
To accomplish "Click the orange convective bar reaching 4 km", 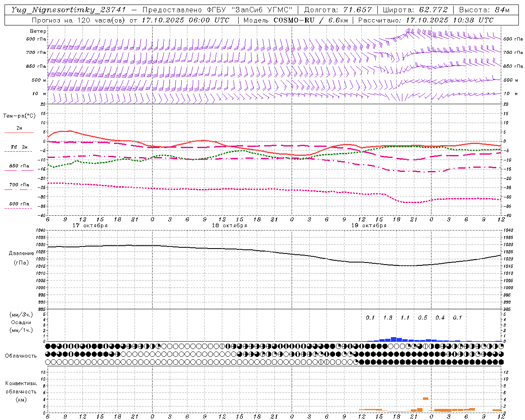I will pyautogui.click(x=425, y=398).
